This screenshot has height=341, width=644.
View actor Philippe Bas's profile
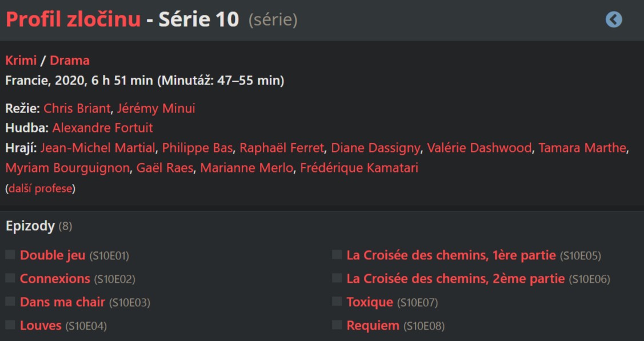click(x=198, y=148)
